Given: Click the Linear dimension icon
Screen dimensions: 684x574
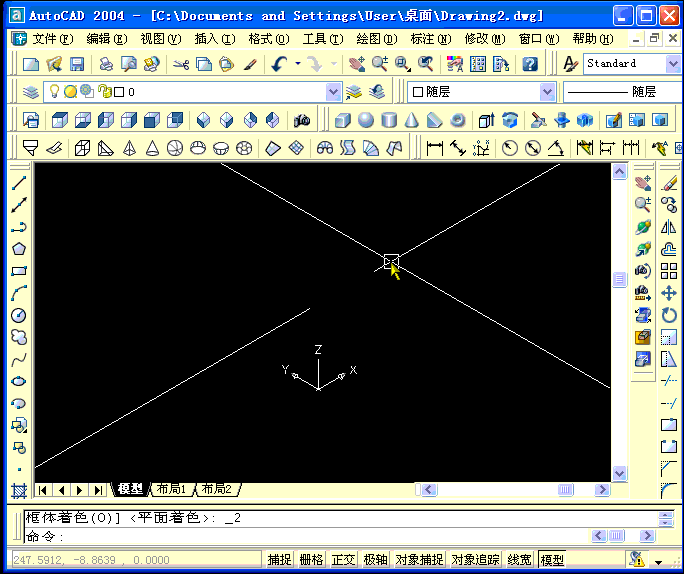Looking at the screenshot, I should 434,148.
